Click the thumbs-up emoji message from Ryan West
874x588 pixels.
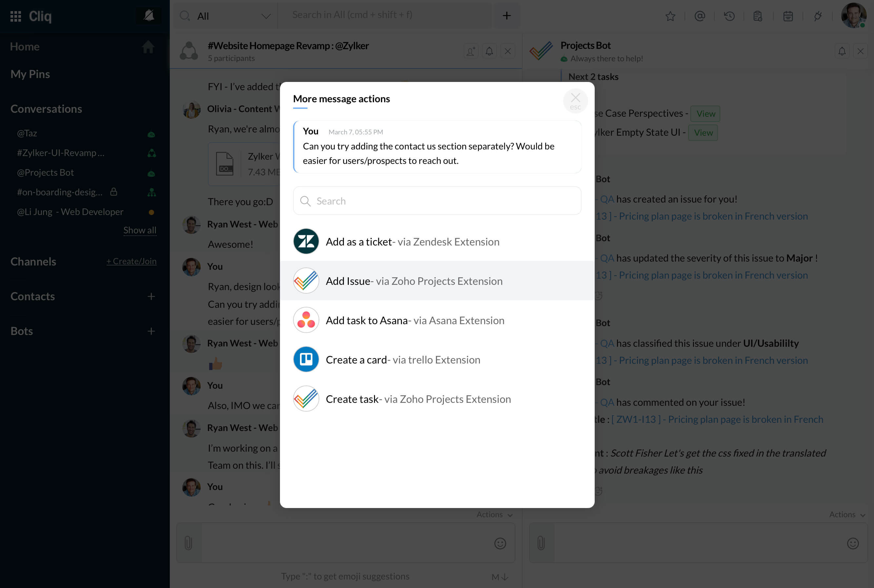[215, 363]
